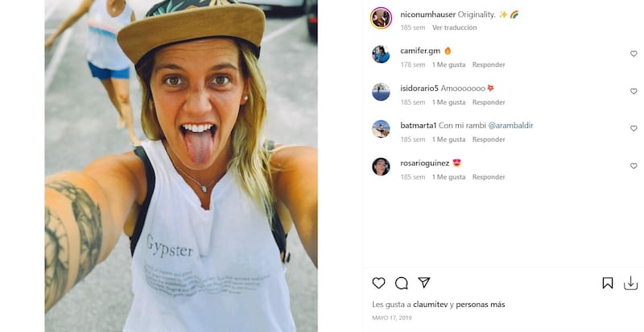Viewport: 644px width, 332px height.
Task: Open camifer.gm's avatar
Action: (381, 54)
